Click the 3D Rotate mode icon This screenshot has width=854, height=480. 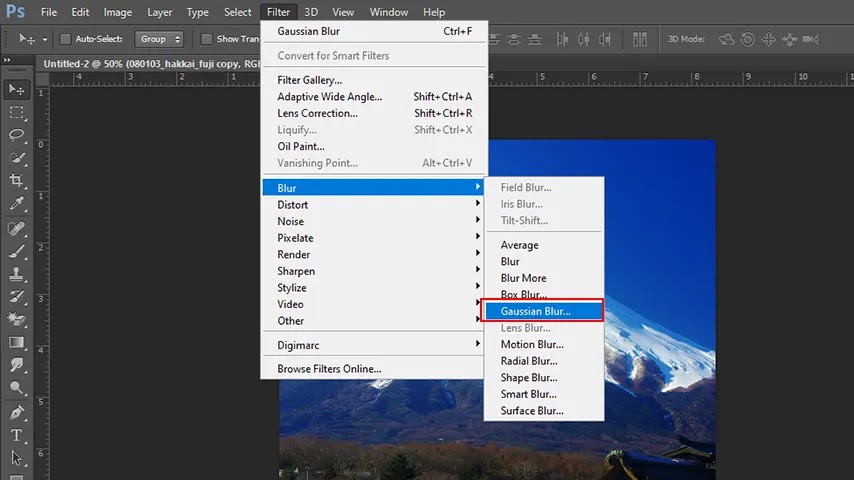(726, 39)
